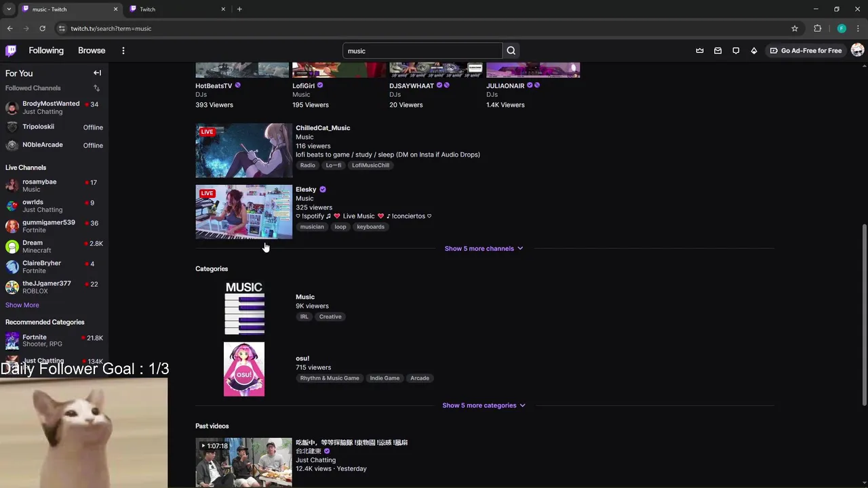The height and width of the screenshot is (488, 868).
Task: Open the Get Bits diamond icon
Action: click(x=753, y=51)
